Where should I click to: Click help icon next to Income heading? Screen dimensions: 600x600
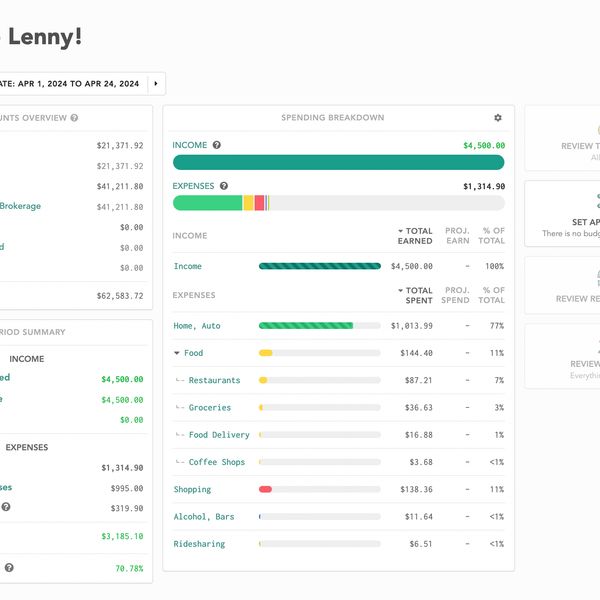click(x=217, y=145)
